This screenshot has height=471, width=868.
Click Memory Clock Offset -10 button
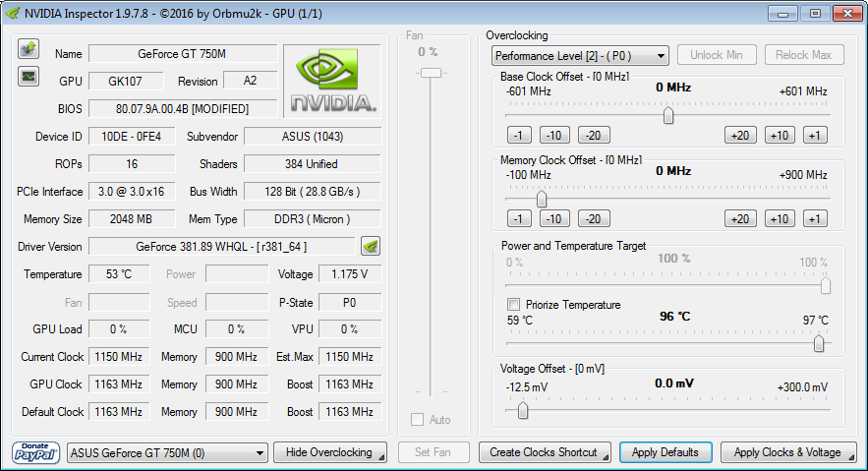click(x=554, y=218)
